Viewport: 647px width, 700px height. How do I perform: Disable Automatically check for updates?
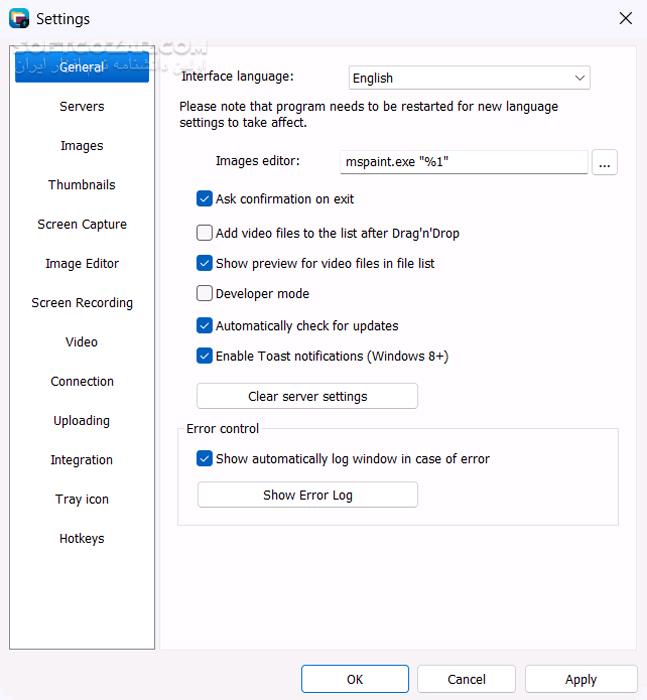coord(205,326)
